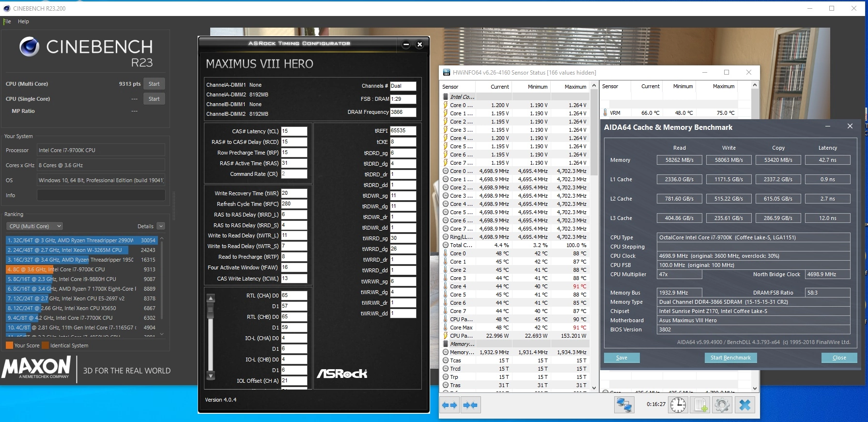Expand the ranking Details toggle arrow
868x422 pixels.
point(161,226)
